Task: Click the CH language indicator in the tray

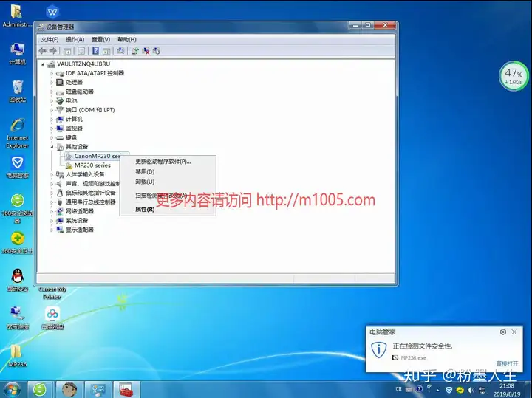Action: tap(398, 389)
